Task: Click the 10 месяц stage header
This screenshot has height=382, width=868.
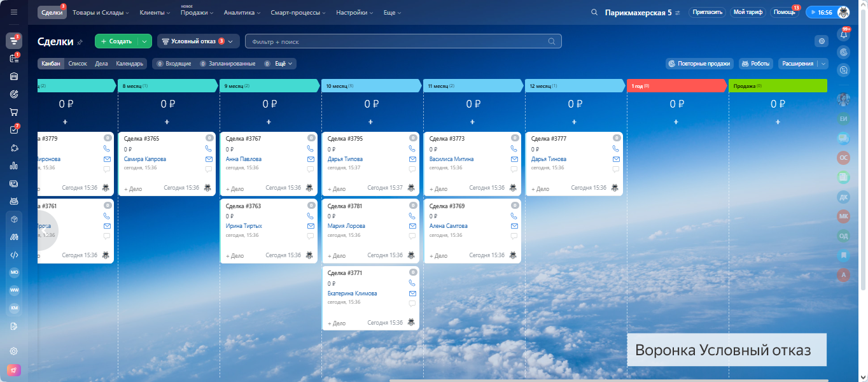Action: [371, 85]
